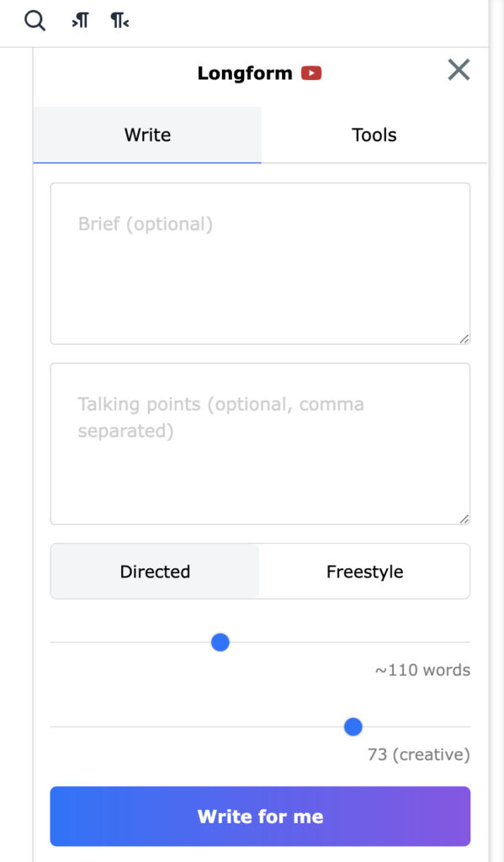Open the Longform YouTube tutorial video
Viewport: 504px width, 862px height.
310,73
